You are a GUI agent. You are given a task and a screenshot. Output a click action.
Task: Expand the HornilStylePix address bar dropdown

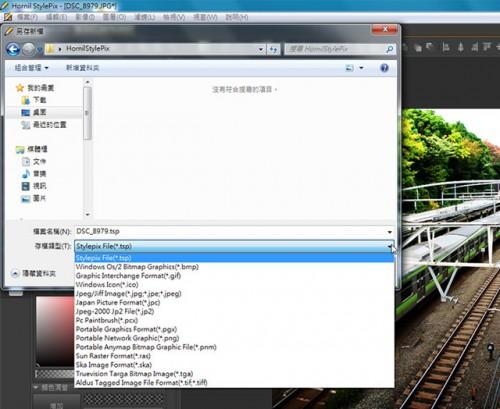(x=261, y=49)
